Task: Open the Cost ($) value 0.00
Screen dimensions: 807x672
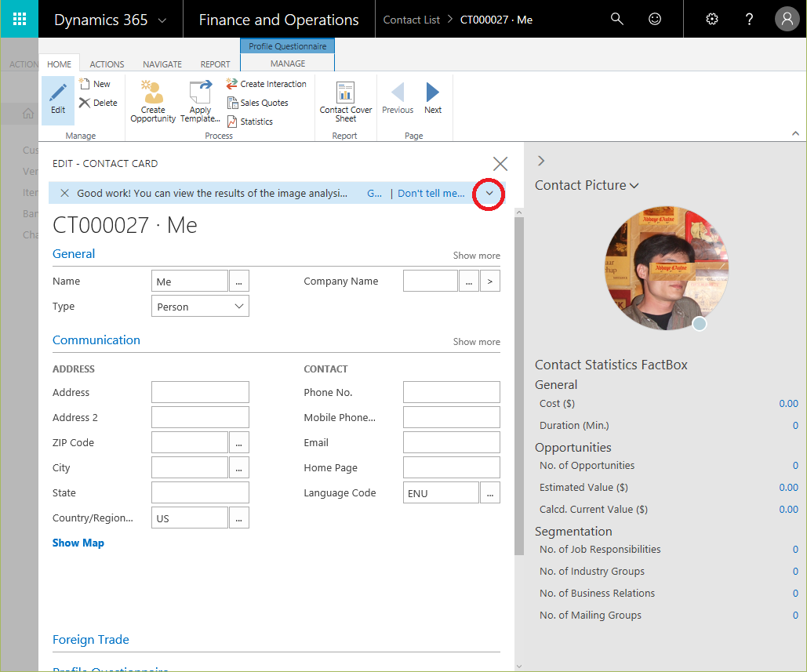Action: [x=788, y=403]
